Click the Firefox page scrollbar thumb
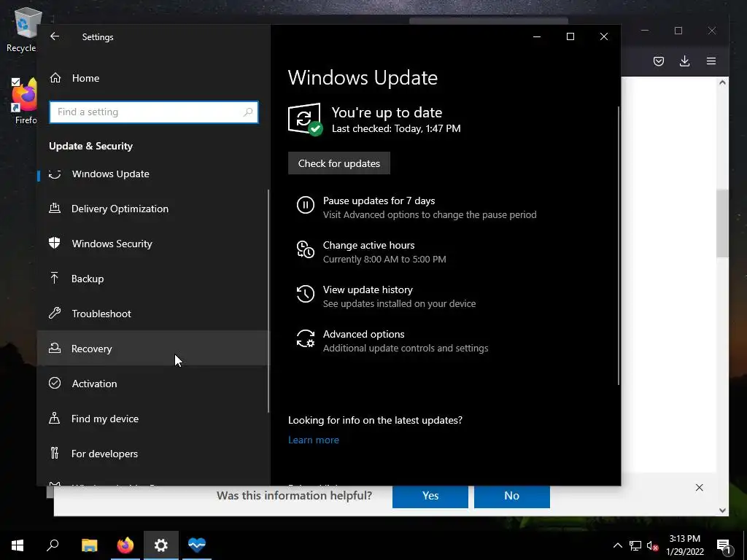The width and height of the screenshot is (747, 560). 722,223
